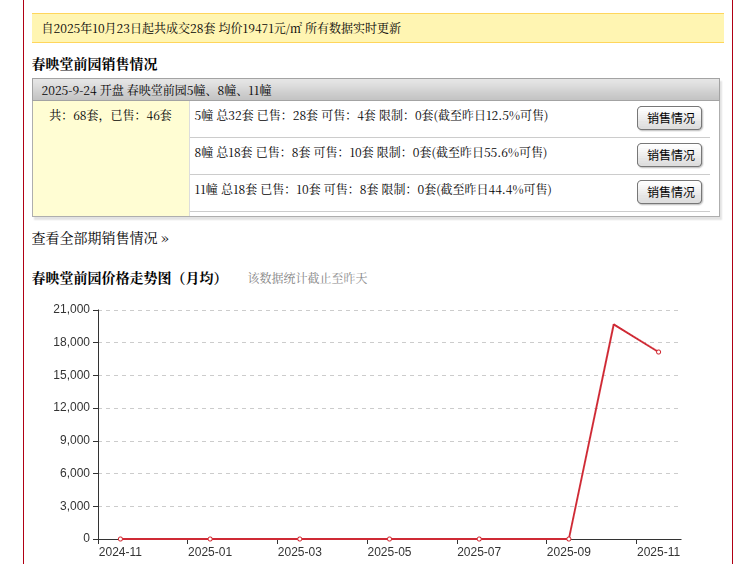The width and height of the screenshot is (739, 564).
Task: Select the 2025-03 data point on the chart line
Action: click(x=299, y=539)
